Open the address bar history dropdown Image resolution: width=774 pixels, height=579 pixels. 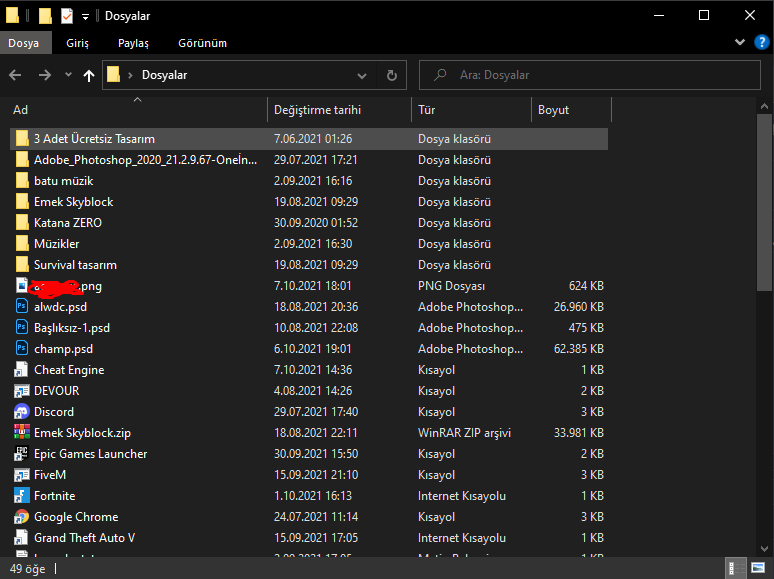tap(362, 75)
